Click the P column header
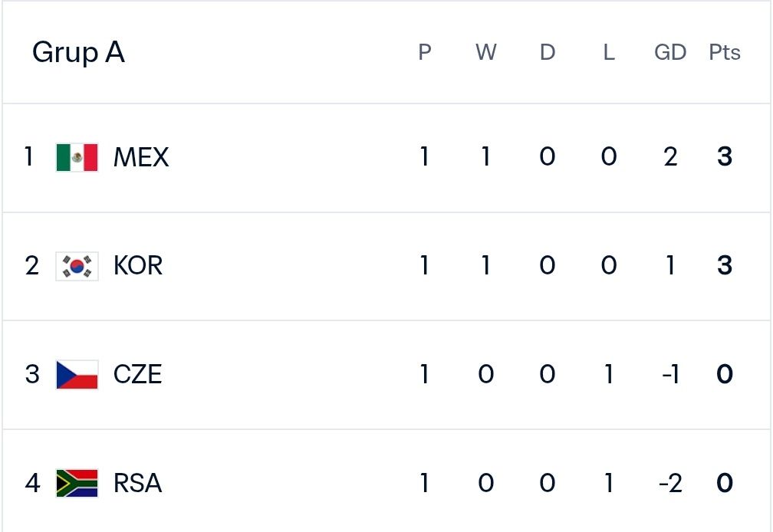Image resolution: width=773 pixels, height=532 pixels. pyautogui.click(x=425, y=52)
